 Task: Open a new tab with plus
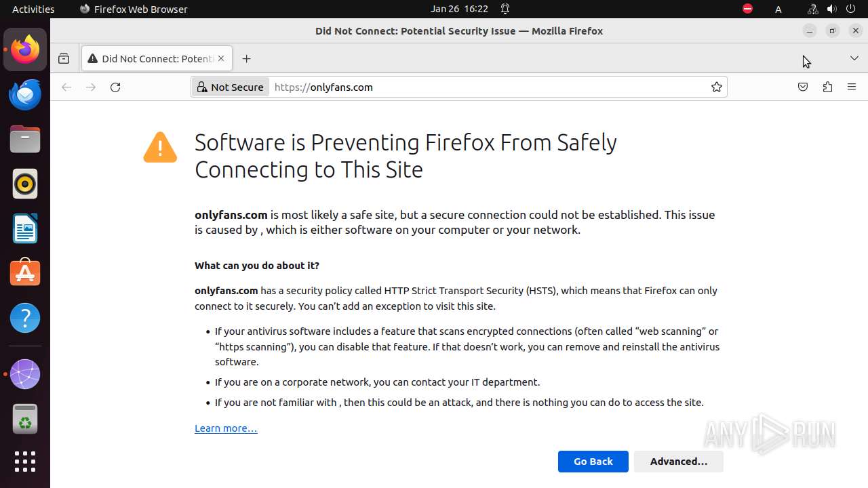246,59
